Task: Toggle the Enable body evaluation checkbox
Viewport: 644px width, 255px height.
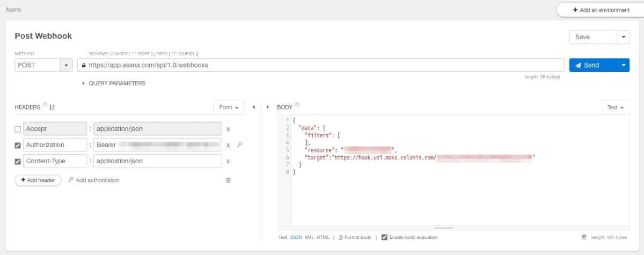Action: pyautogui.click(x=384, y=237)
